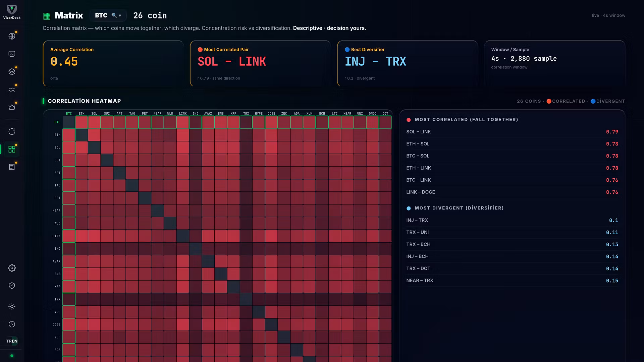
Task: Click the Most Correlated Pair SOL - LINK card
Action: pos(260,63)
